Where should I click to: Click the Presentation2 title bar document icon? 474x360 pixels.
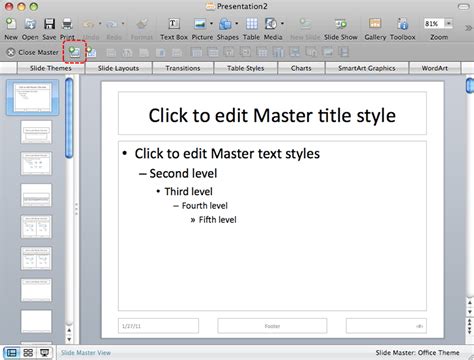coord(210,6)
